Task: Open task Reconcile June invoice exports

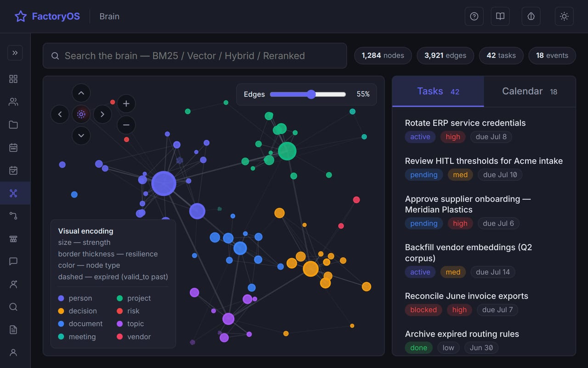Action: click(466, 296)
